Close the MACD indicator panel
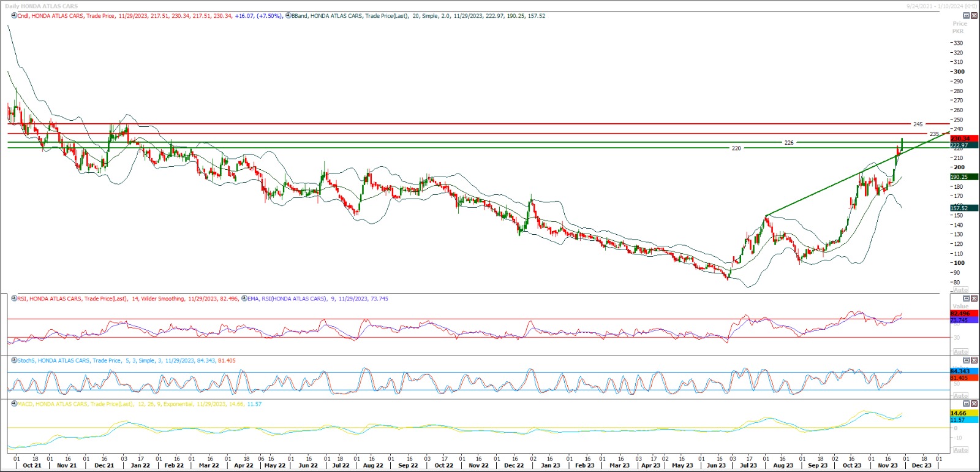The height and width of the screenshot is (472, 980). (974, 404)
